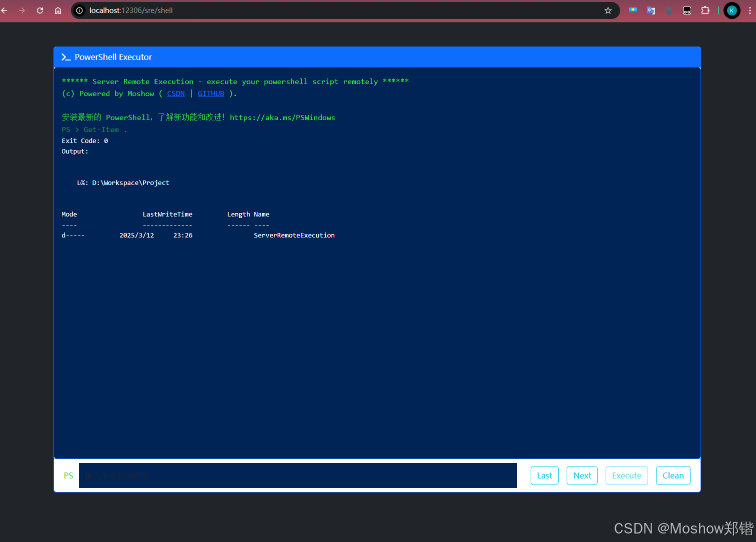
Task: Click the browser forward arrow
Action: 22,10
